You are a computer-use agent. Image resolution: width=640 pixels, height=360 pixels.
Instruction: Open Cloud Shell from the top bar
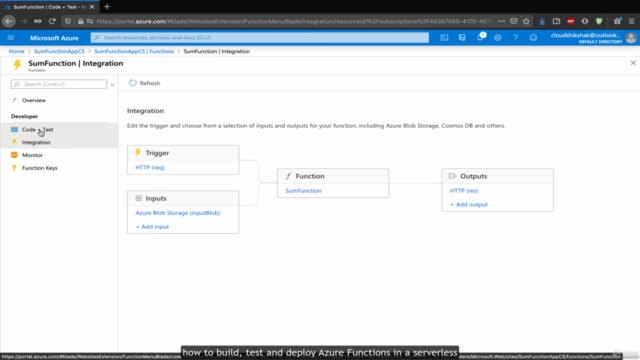[444, 38]
